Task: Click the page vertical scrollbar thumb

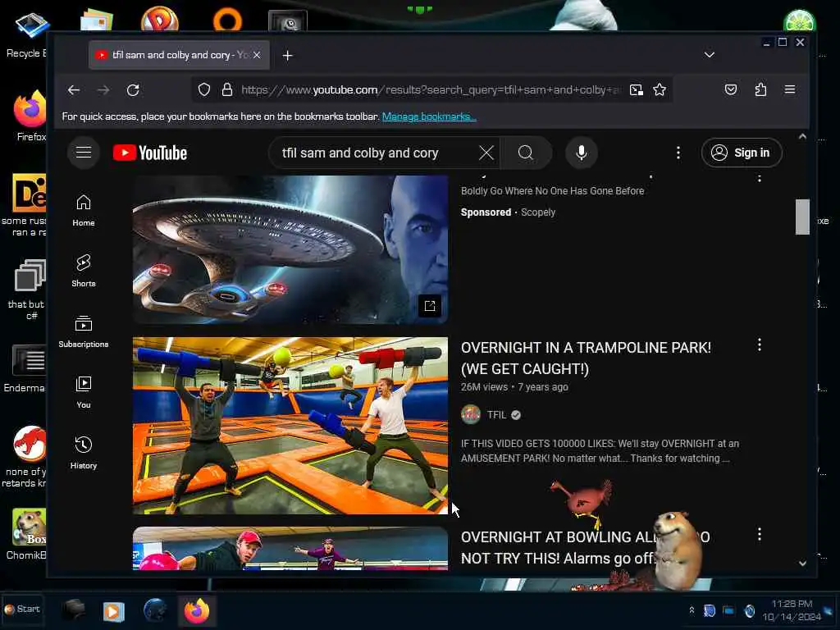Action: [802, 217]
